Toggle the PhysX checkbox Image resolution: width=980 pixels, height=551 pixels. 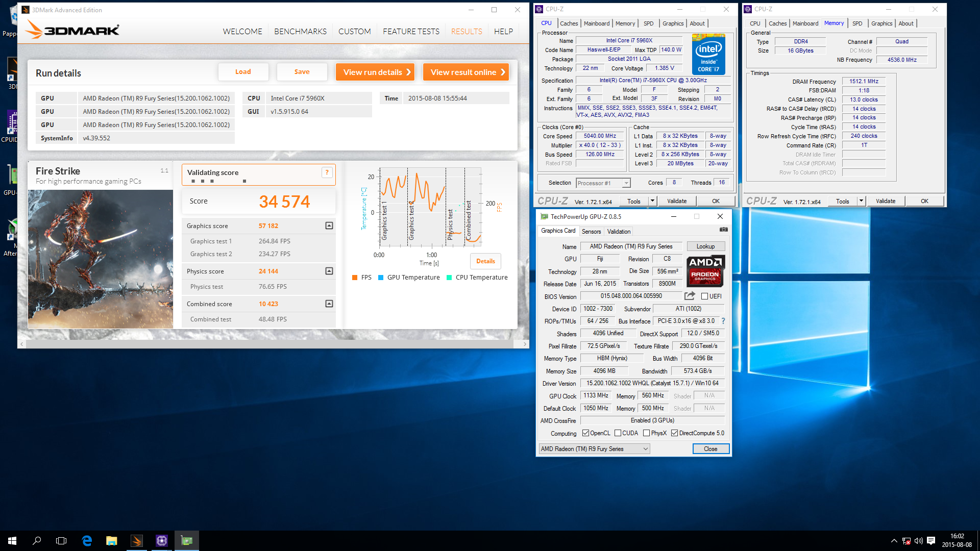(646, 433)
